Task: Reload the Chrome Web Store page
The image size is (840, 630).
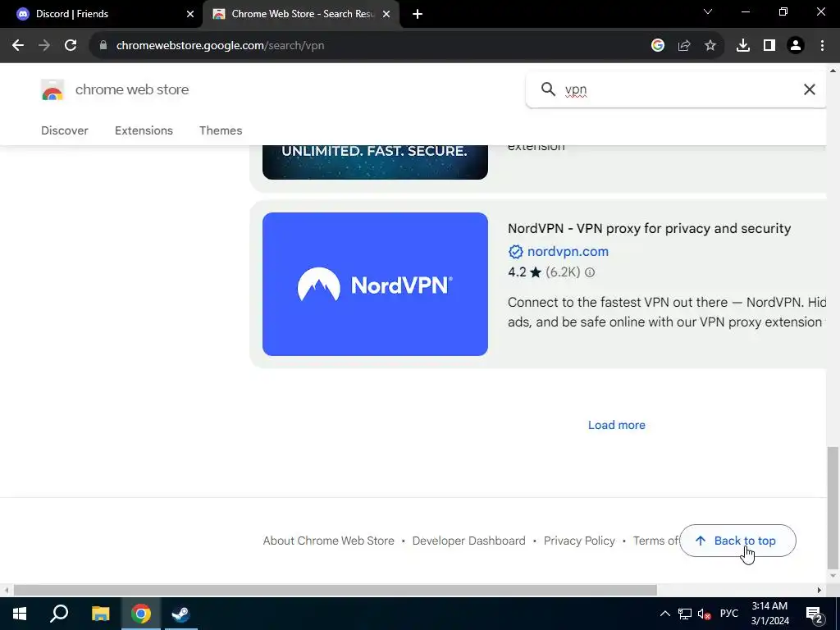Action: 71,46
